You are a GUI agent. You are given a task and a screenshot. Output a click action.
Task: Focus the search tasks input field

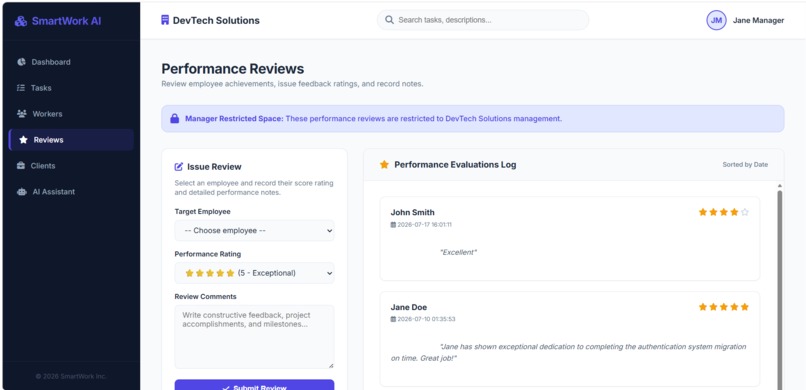(x=483, y=20)
